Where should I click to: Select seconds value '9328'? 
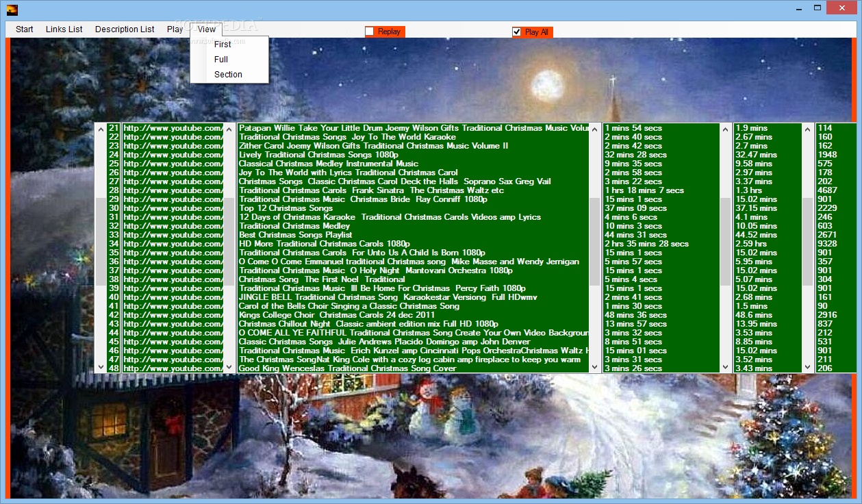tap(827, 244)
